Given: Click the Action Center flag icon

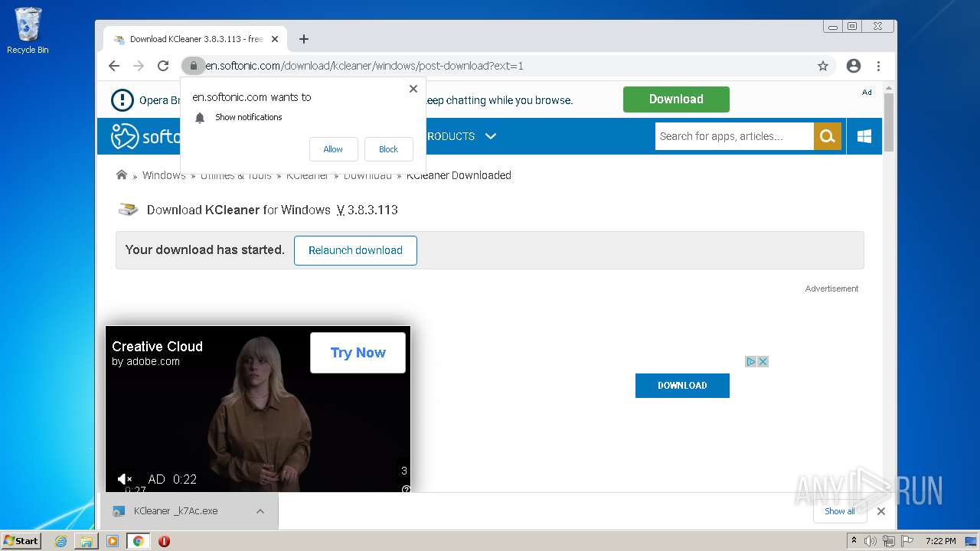Looking at the screenshot, I should [x=906, y=541].
